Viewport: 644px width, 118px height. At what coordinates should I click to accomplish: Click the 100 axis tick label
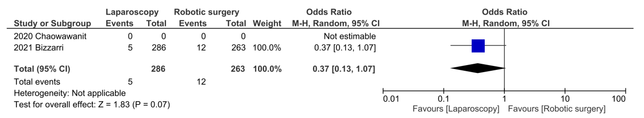tap(619, 99)
